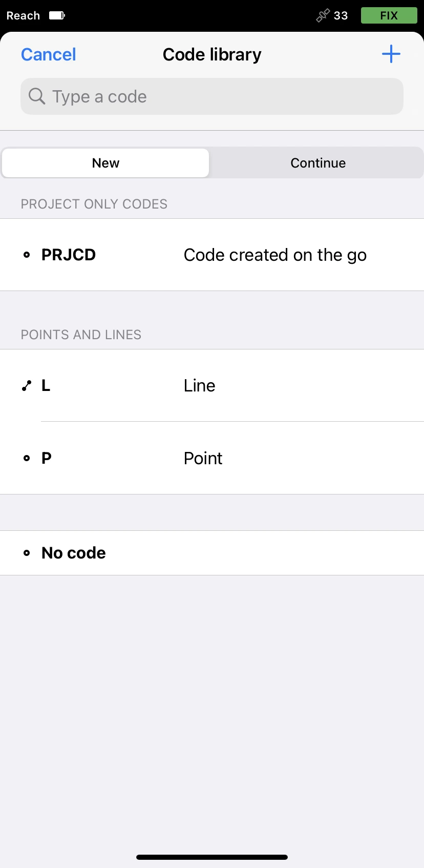
Task: Tap the plus icon to add a code
Action: coord(391,54)
